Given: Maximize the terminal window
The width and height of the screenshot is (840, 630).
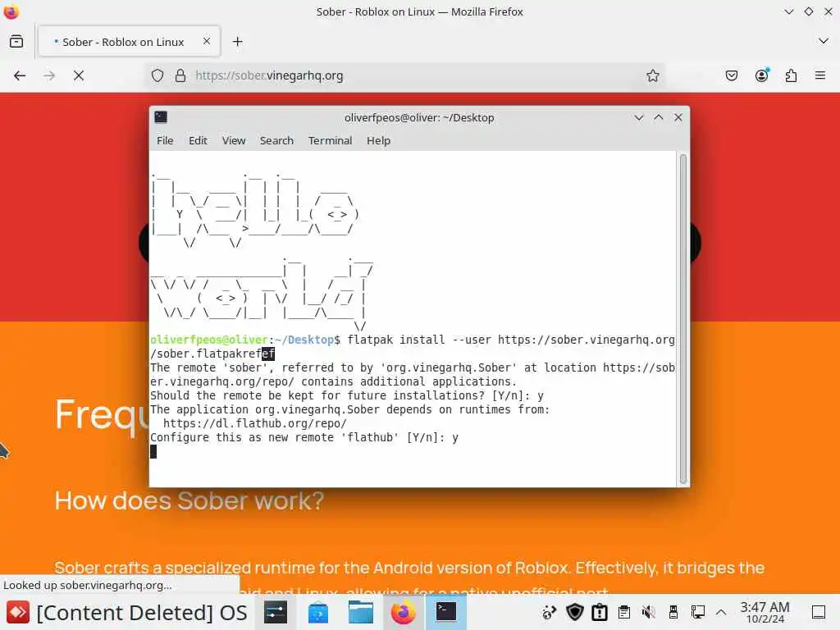Looking at the screenshot, I should pos(659,117).
